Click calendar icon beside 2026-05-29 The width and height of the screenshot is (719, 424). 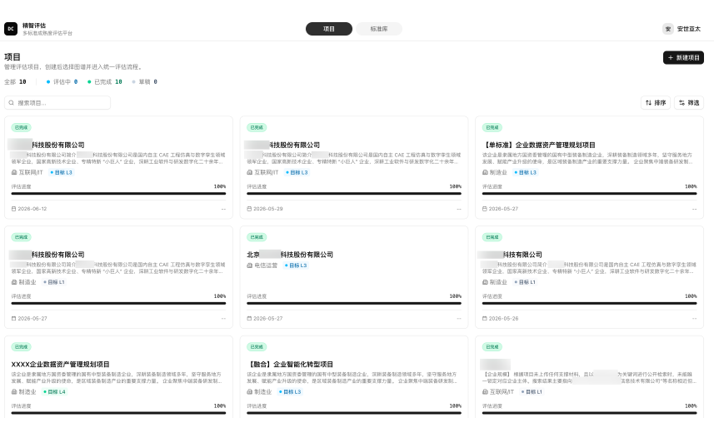pyautogui.click(x=249, y=209)
